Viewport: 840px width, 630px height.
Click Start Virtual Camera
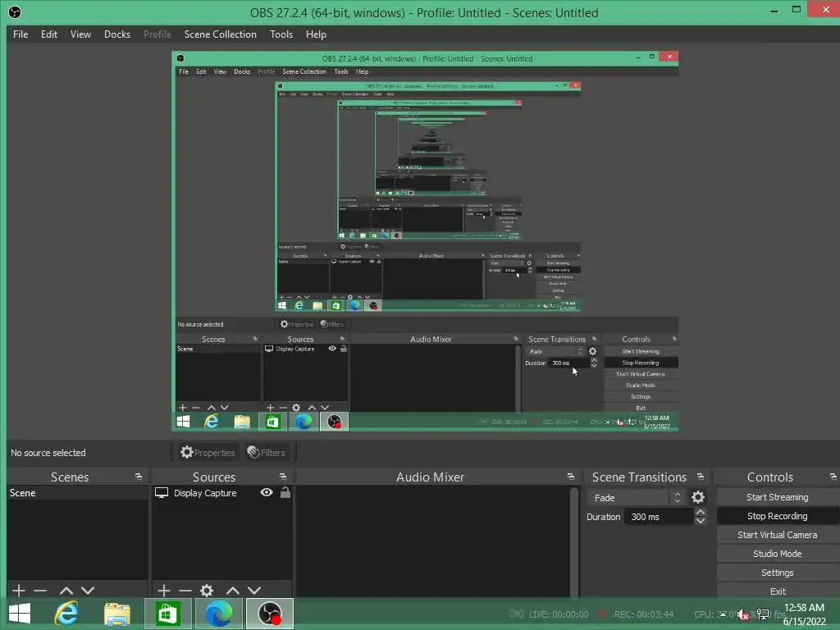(778, 535)
